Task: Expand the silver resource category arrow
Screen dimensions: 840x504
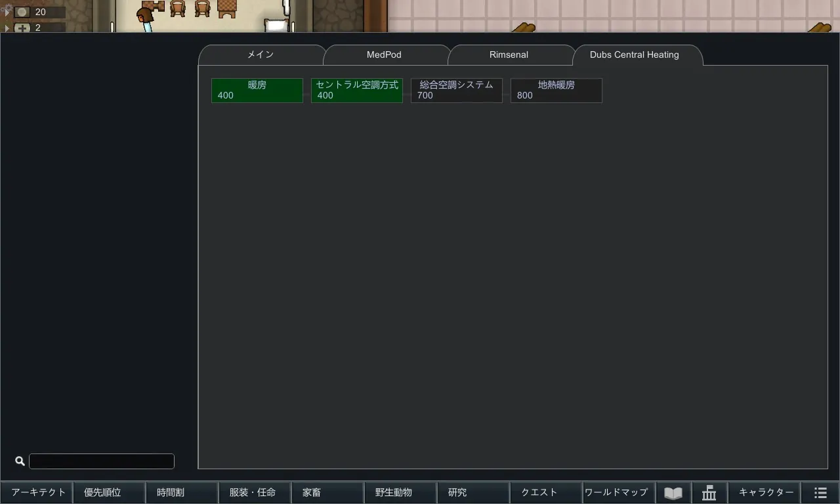Action: [7, 12]
